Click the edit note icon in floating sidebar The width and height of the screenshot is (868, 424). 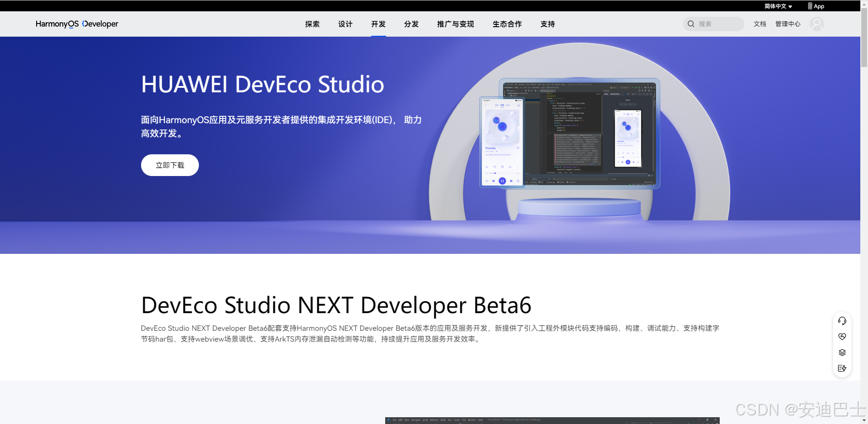(x=842, y=368)
